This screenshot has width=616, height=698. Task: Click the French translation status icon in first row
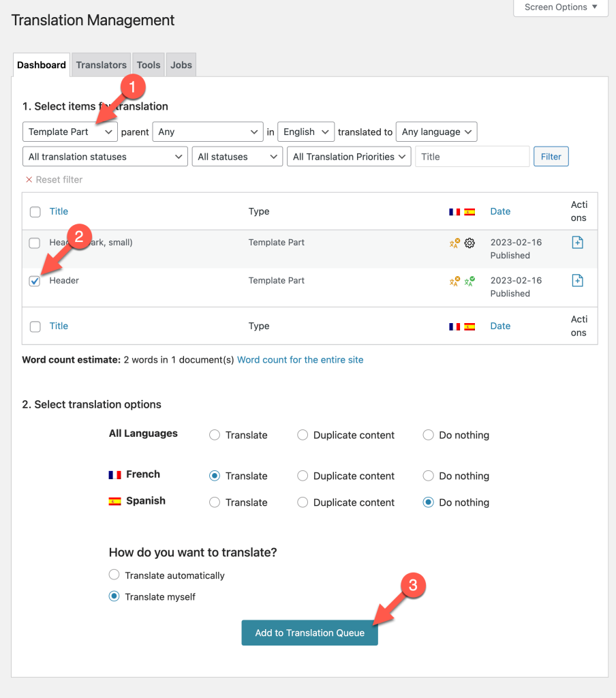(x=455, y=243)
